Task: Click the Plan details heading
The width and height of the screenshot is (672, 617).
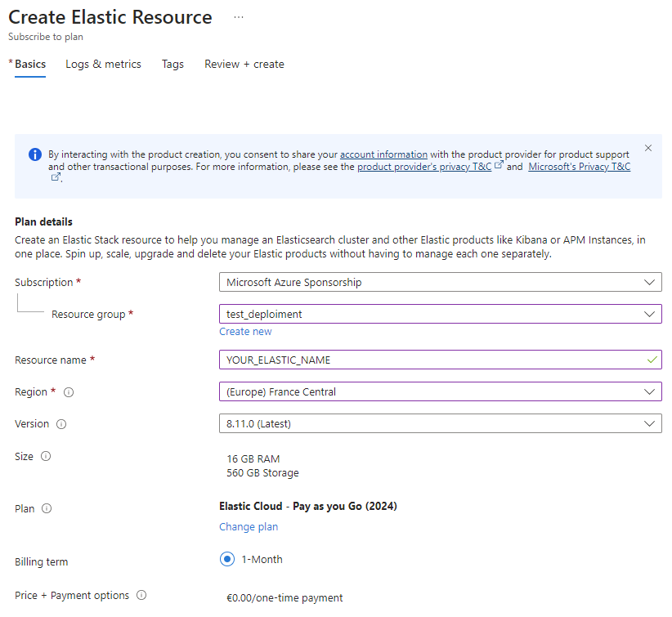Action: click(x=43, y=222)
